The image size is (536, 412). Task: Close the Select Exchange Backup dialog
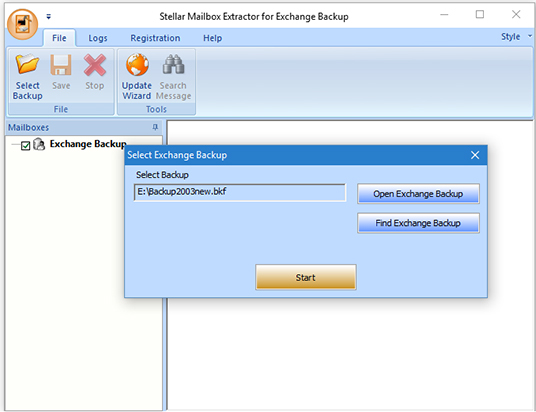tap(475, 155)
